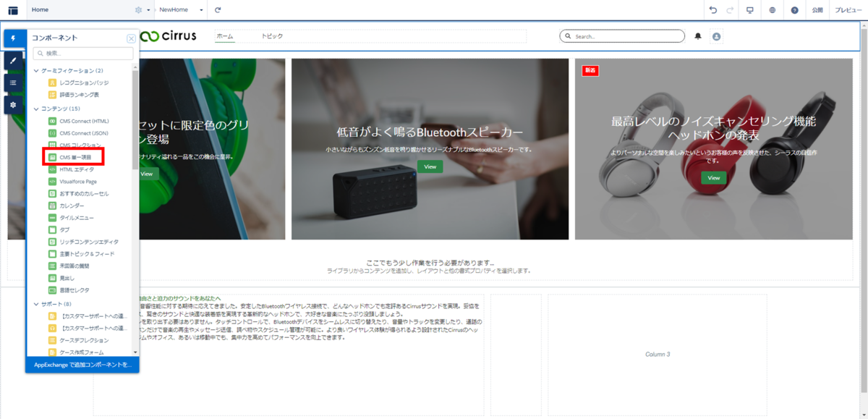The width and height of the screenshot is (868, 419).
Task: Click View button on Bluetooth speaker card
Action: (430, 166)
